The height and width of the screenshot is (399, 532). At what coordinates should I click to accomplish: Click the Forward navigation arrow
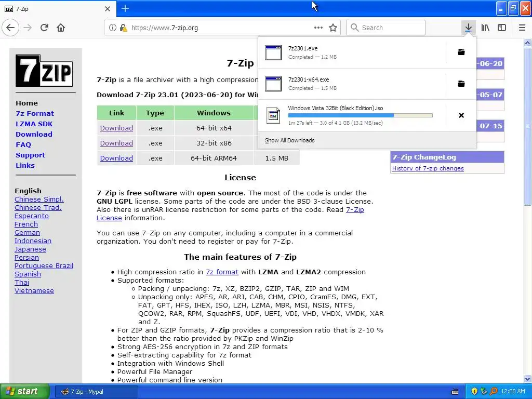tap(28, 28)
